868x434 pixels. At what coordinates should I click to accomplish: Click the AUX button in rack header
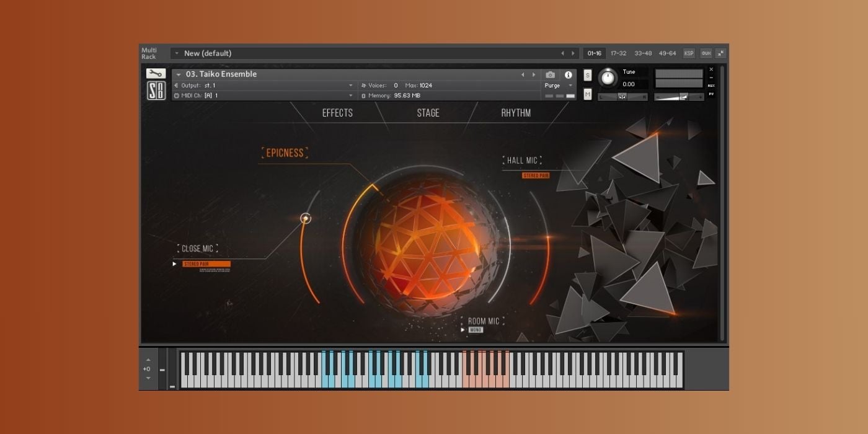tap(706, 53)
